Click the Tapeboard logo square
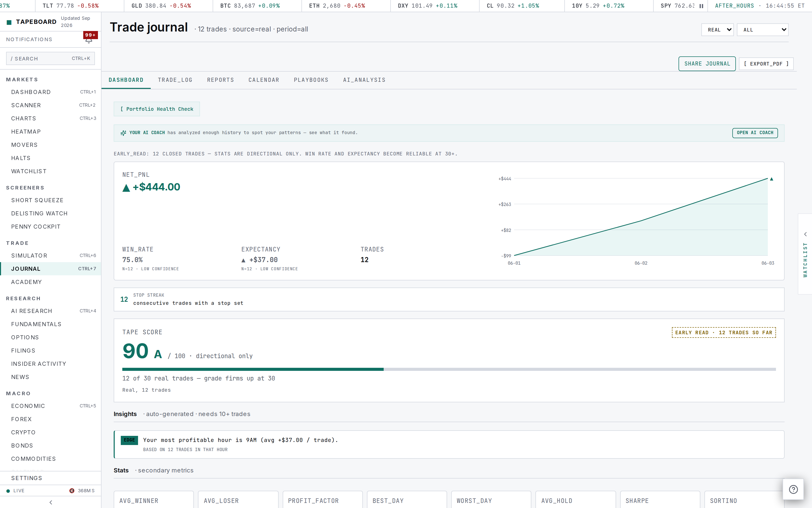Viewport: 812px width, 508px height. click(x=9, y=22)
